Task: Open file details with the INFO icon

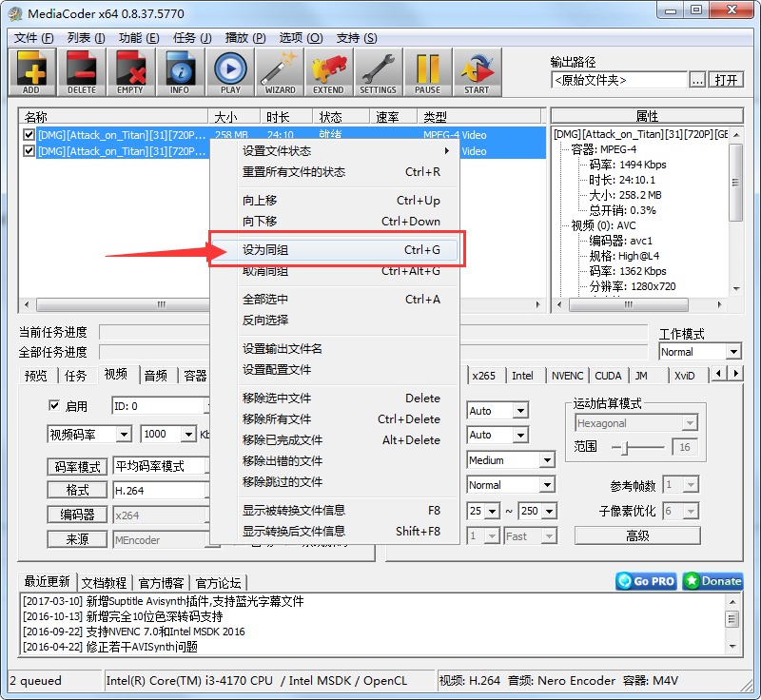Action: tap(181, 71)
